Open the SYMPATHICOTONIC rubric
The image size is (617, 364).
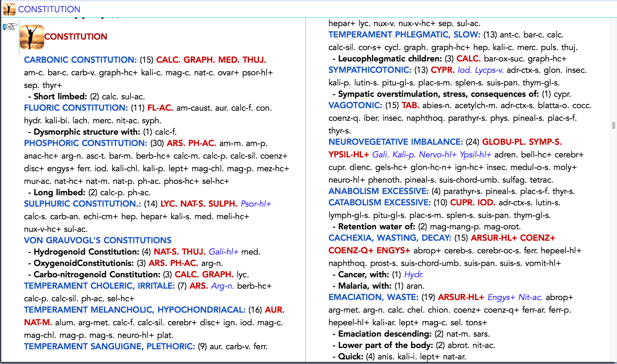pos(369,70)
